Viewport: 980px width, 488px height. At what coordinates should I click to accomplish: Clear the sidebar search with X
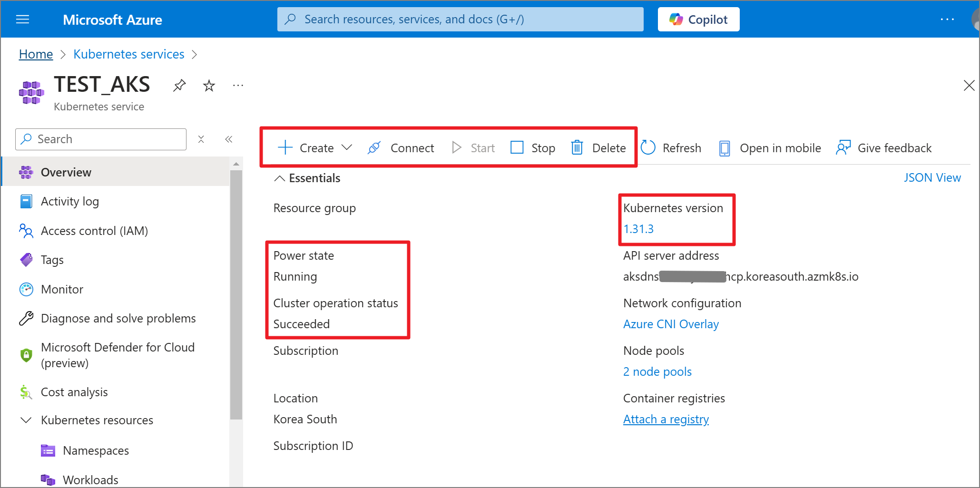click(201, 139)
